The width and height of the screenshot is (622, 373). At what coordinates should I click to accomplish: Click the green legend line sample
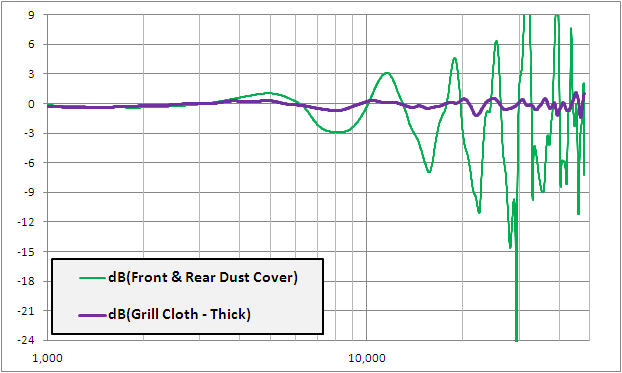(x=93, y=278)
